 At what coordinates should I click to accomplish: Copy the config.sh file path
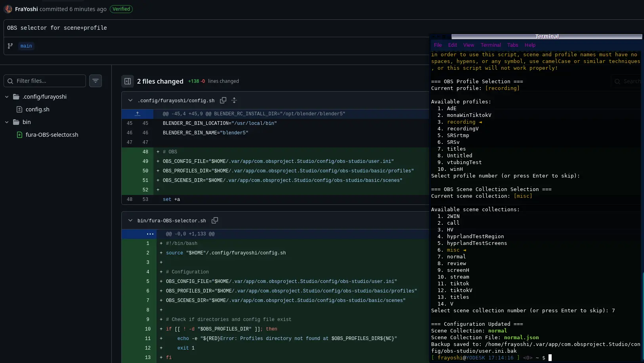click(223, 100)
